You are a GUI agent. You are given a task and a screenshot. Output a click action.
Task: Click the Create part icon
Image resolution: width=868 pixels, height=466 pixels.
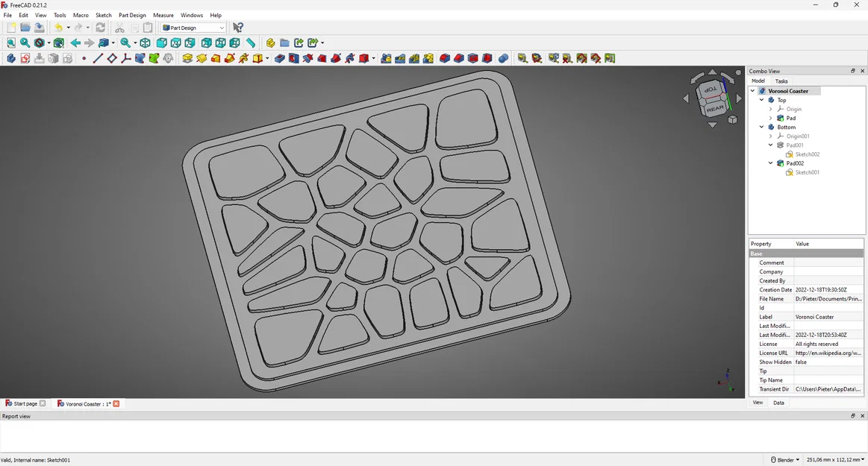tap(270, 42)
